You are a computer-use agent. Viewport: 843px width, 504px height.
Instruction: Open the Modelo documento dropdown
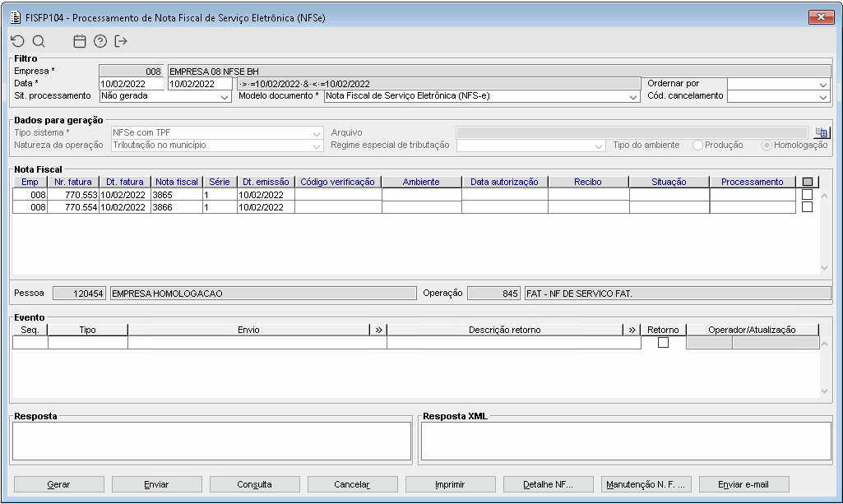[x=633, y=97]
